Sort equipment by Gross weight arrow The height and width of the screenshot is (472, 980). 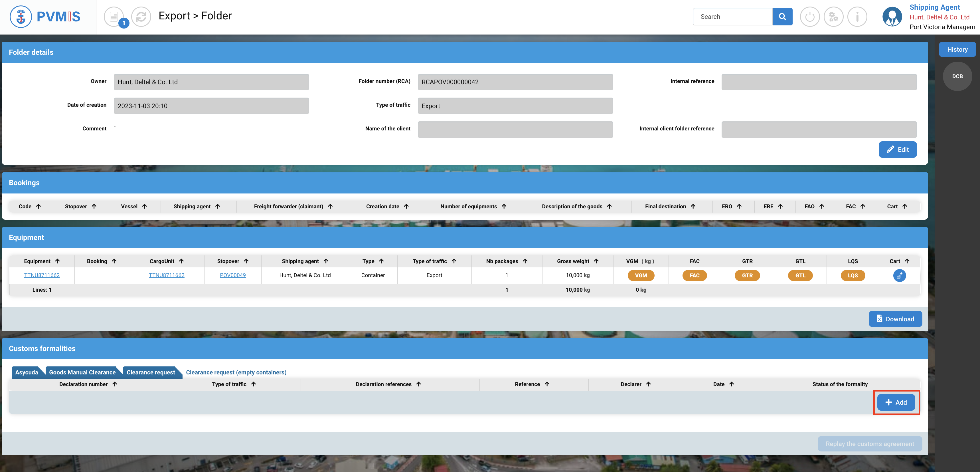coord(596,261)
